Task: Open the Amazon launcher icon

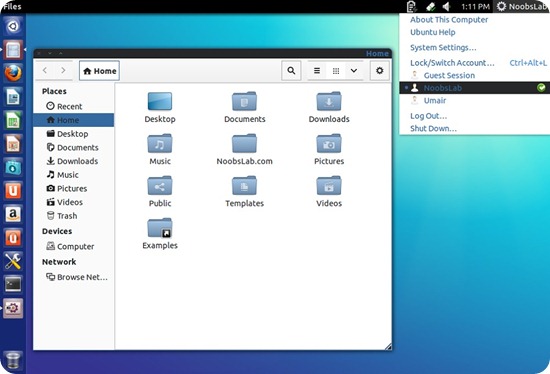Action: (13, 214)
